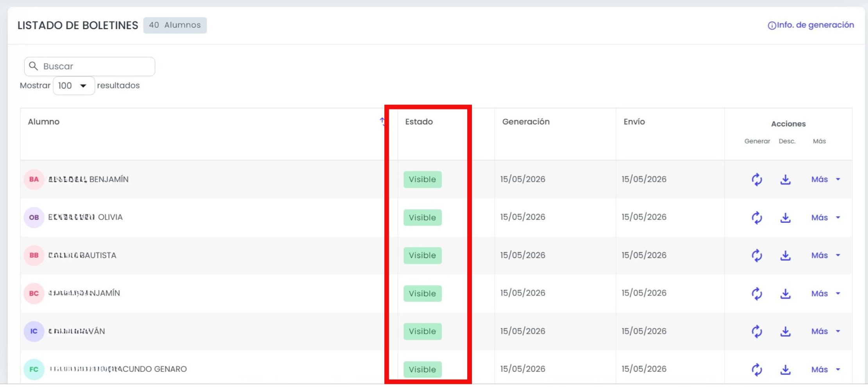The height and width of the screenshot is (387, 868).
Task: Select the OB avatar circle
Action: tap(34, 217)
